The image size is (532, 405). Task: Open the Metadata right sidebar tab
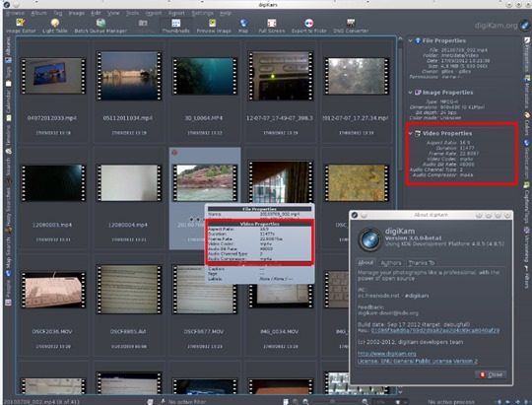[x=526, y=92]
